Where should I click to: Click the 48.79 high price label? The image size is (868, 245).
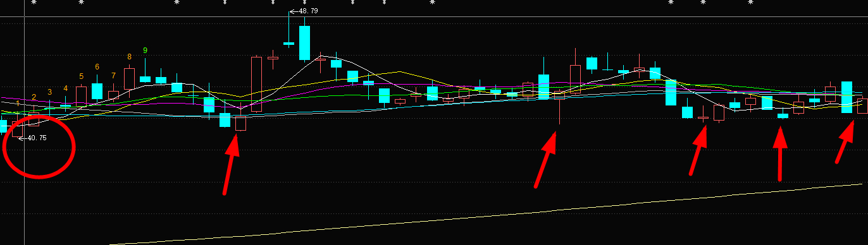308,11
